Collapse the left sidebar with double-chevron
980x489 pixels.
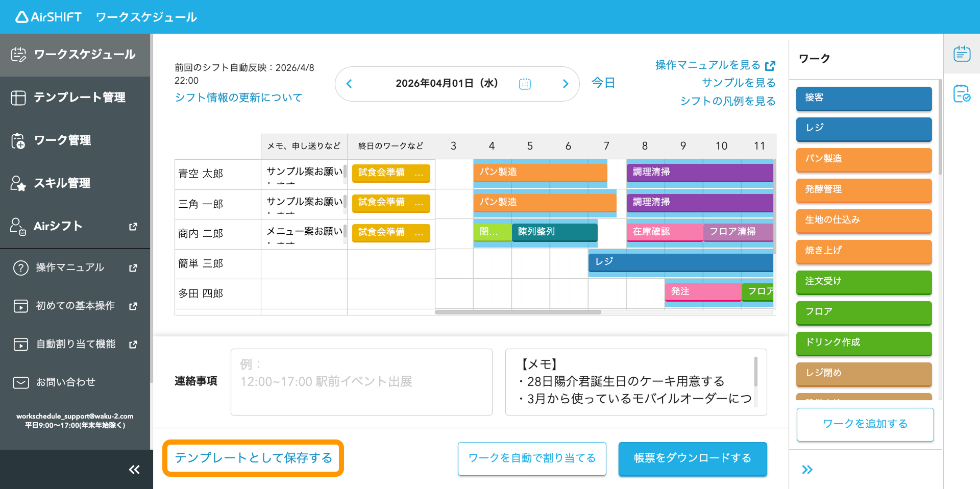pyautogui.click(x=134, y=470)
